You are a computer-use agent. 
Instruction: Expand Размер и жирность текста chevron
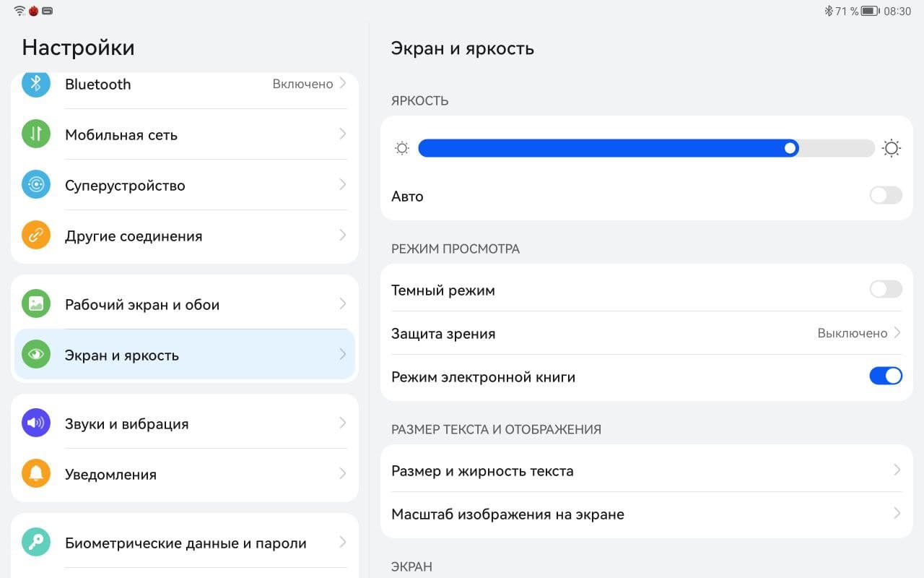tap(897, 470)
